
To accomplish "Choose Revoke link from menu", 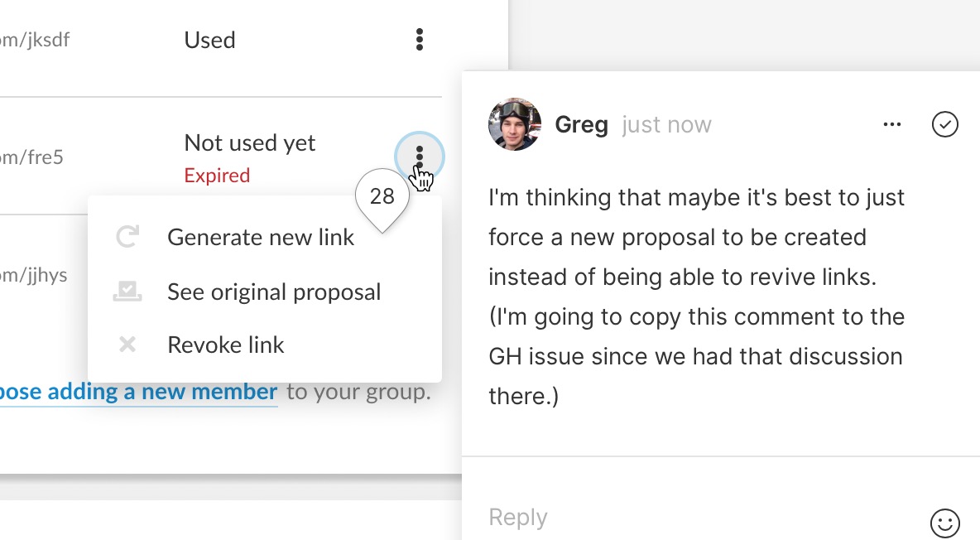I will pos(226,345).
